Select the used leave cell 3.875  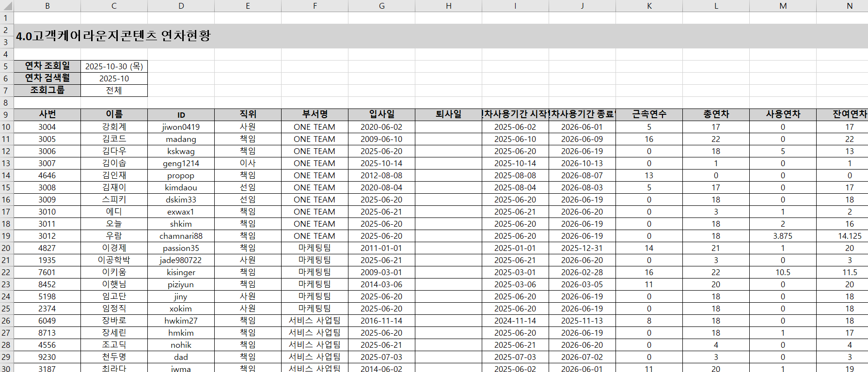click(x=783, y=236)
